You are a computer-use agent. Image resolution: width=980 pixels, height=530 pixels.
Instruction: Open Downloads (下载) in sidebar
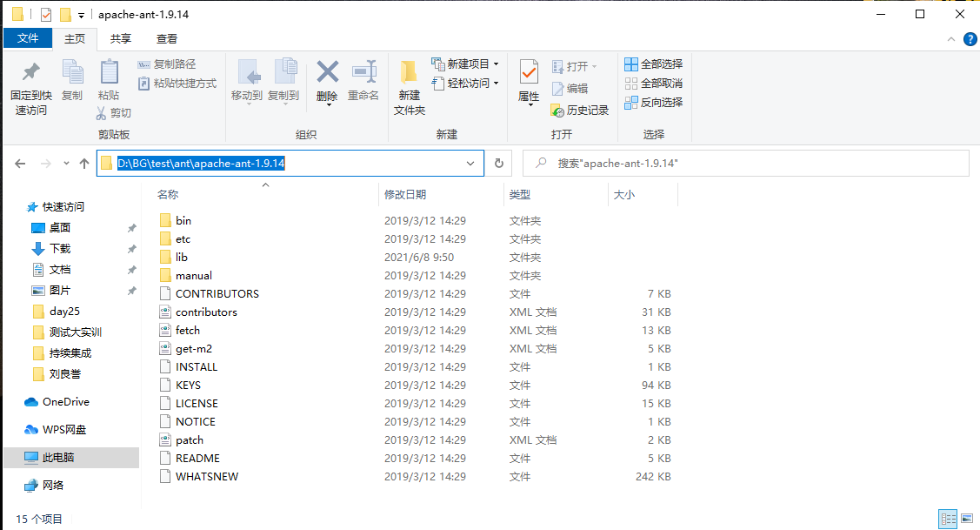tap(51, 248)
